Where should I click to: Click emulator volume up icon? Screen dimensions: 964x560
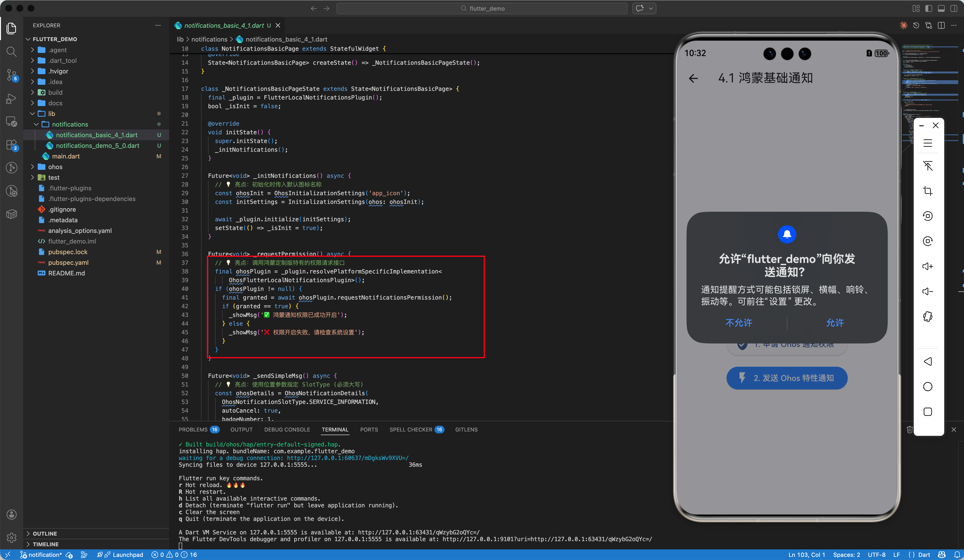pyautogui.click(x=927, y=266)
